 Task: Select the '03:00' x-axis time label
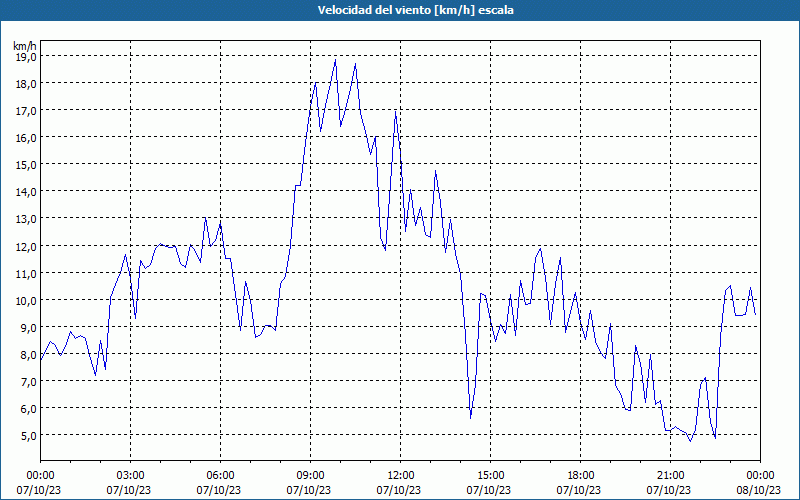131,476
